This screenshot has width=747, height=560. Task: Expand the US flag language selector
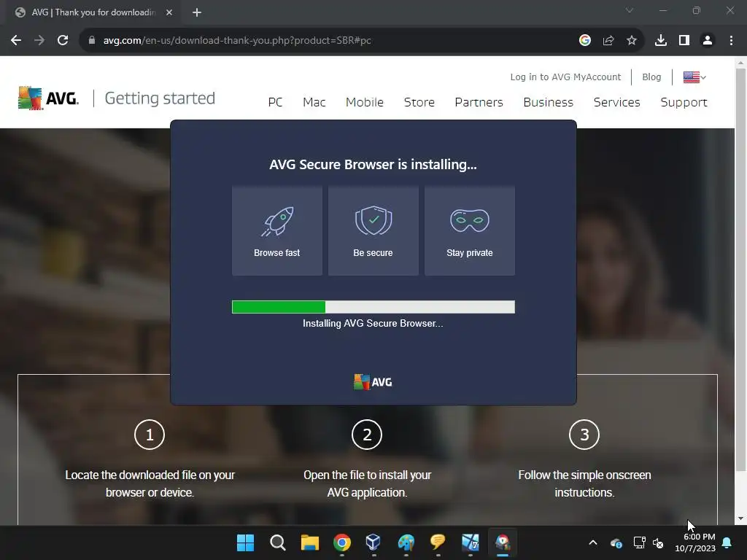click(x=694, y=77)
